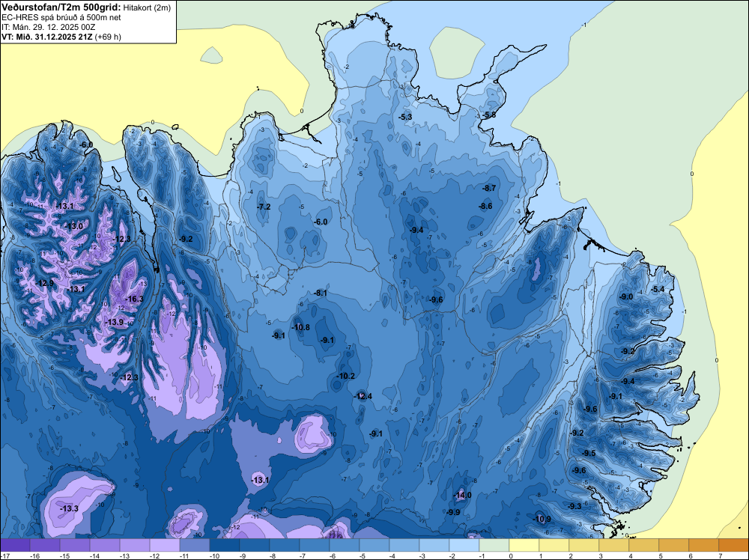Select the 'IT: Mán. 29. 12. 2025 00Z' line
This screenshot has width=749, height=560.
[x=48, y=27]
